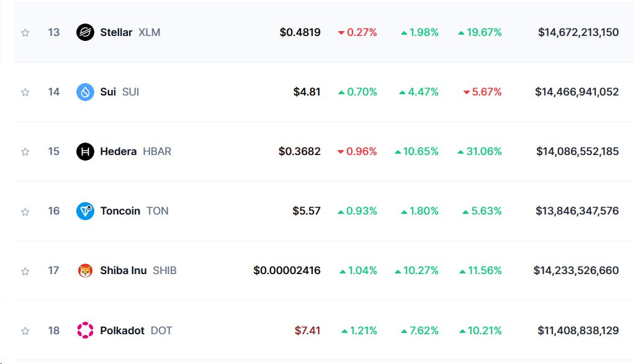
Task: Favorite Hedera with its star icon
Action: point(25,152)
